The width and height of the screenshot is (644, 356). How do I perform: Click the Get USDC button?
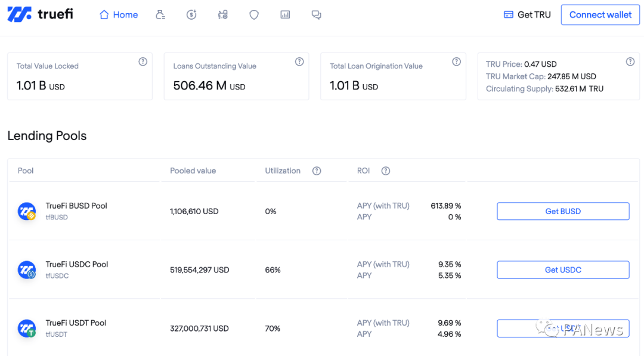[563, 270]
